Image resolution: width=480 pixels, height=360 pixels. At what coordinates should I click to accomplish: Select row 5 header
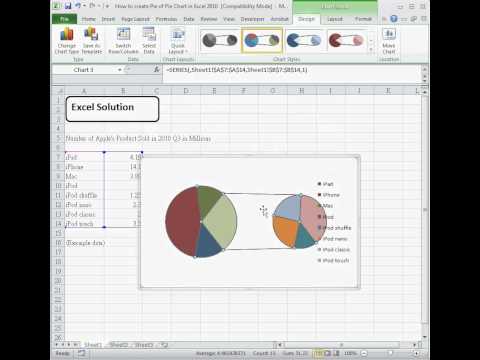coord(58,138)
